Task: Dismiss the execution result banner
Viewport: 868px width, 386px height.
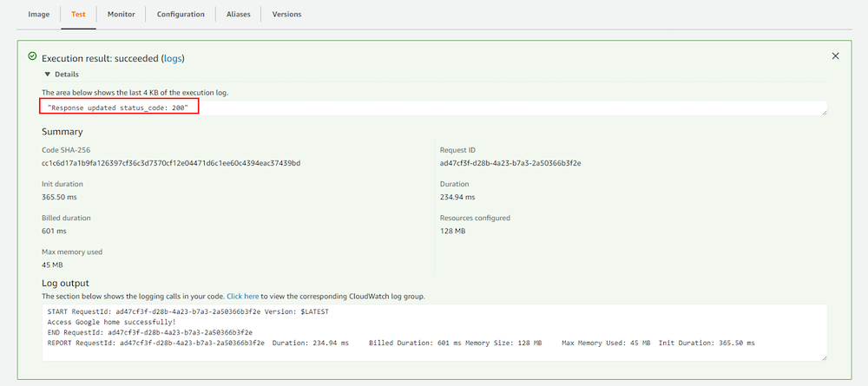Action: point(835,56)
